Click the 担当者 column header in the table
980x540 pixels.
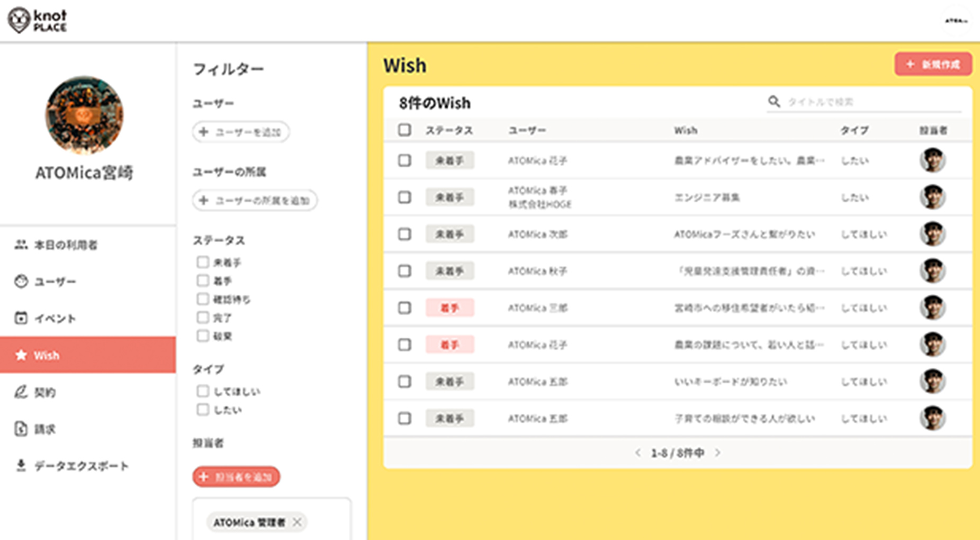tap(933, 130)
